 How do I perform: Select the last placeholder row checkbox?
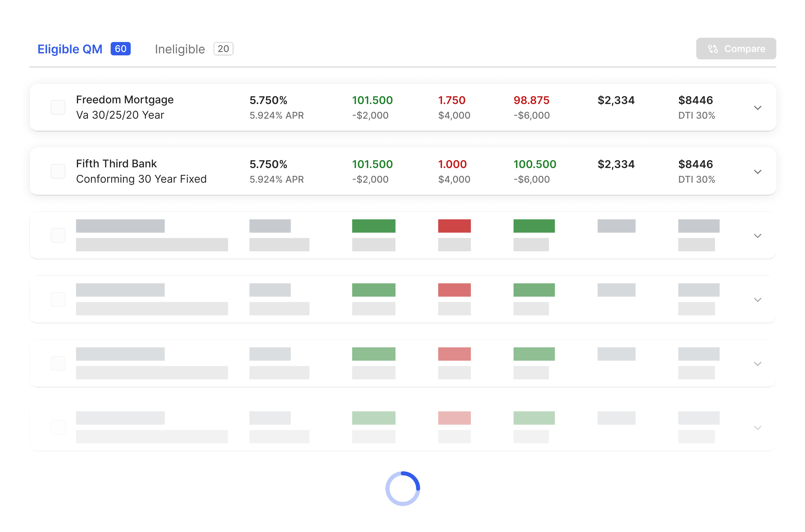click(x=58, y=427)
